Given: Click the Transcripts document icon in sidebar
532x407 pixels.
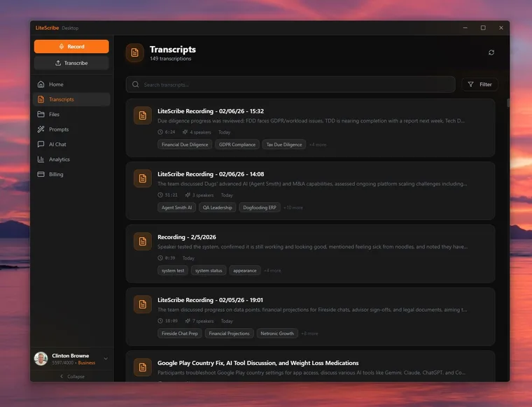Looking at the screenshot, I should (41, 99).
